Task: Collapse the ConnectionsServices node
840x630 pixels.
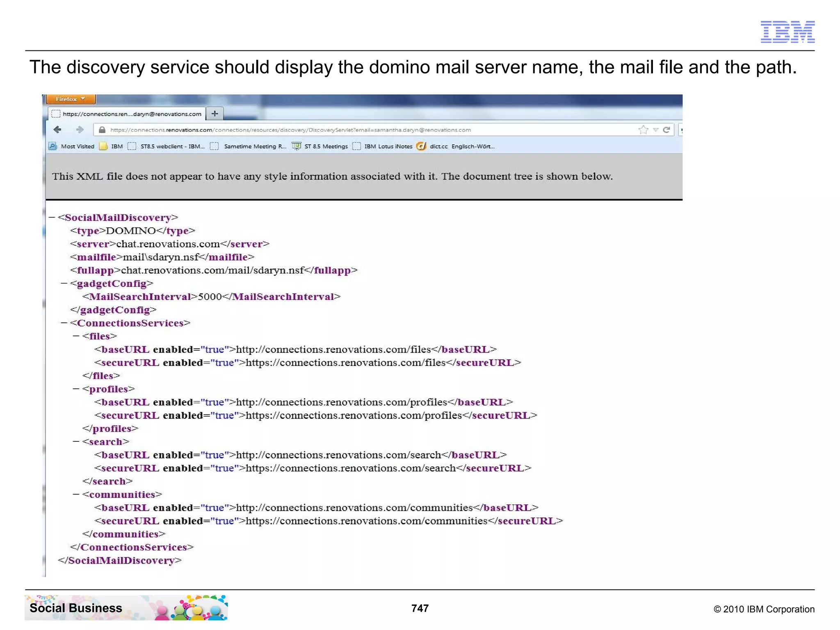Action: 64,323
